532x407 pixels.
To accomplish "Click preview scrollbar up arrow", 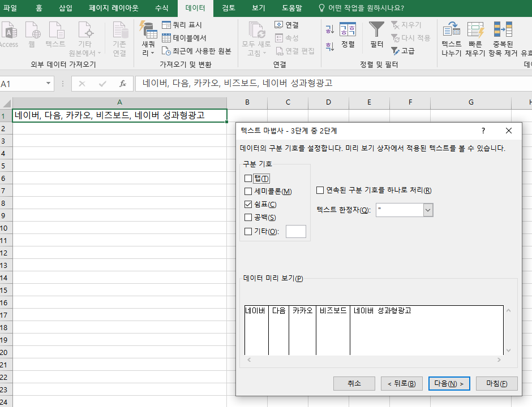I will pos(508,310).
